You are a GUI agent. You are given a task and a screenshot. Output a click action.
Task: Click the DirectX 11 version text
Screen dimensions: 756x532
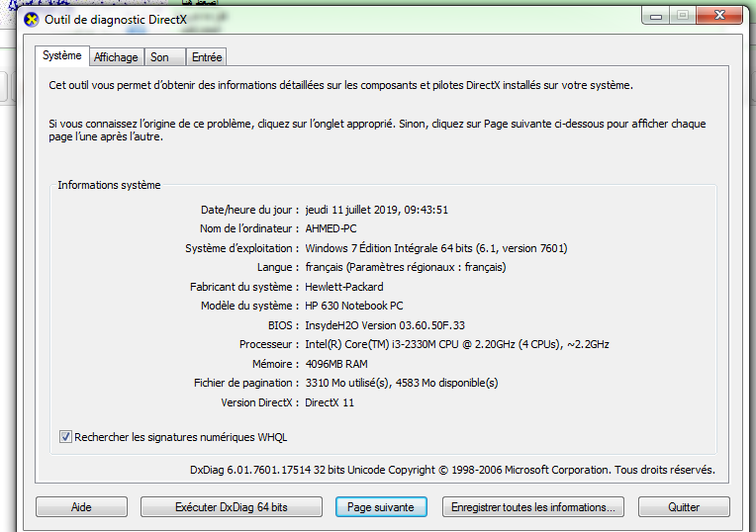pos(330,402)
